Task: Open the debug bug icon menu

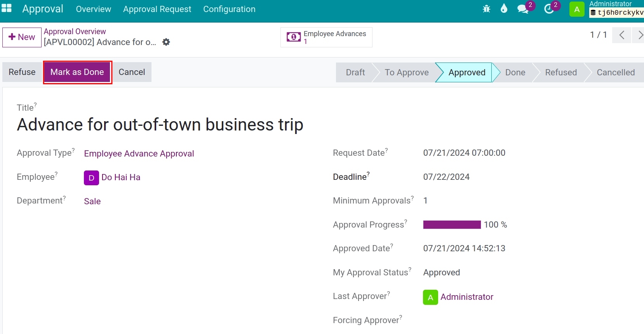Action: (486, 9)
